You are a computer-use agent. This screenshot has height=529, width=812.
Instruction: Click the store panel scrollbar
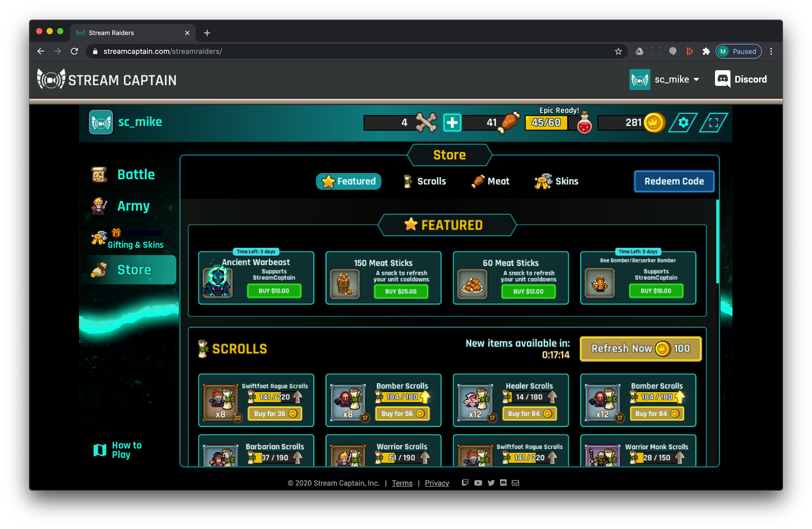717,242
